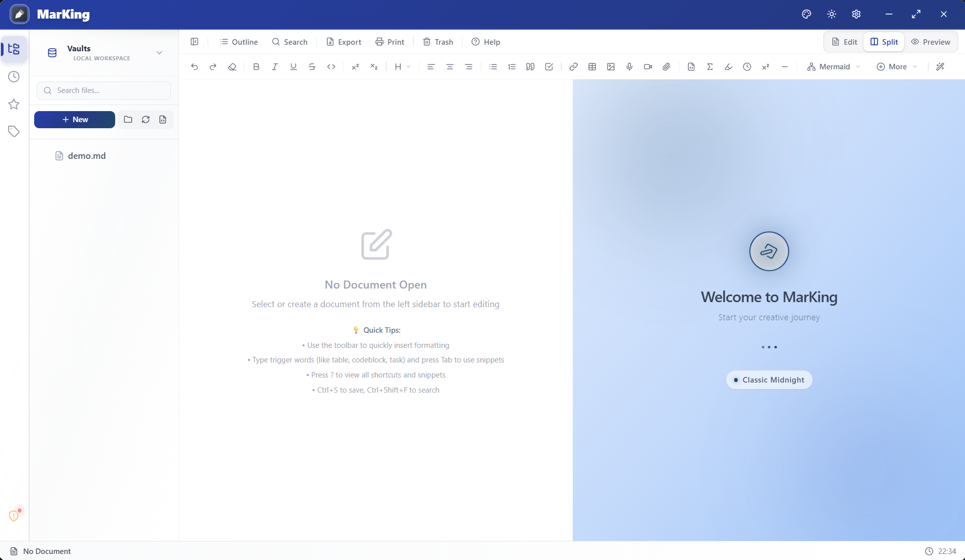The height and width of the screenshot is (560, 965).
Task: Open the Trash
Action: click(x=437, y=42)
